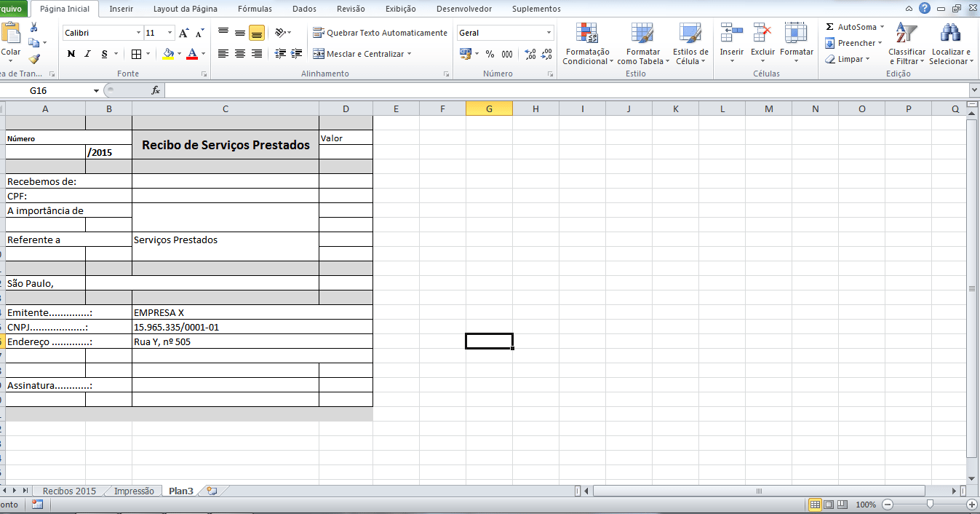Viewport: 980px width, 514px height.
Task: Switch to Recibos 2015 sheet
Action: 69,491
